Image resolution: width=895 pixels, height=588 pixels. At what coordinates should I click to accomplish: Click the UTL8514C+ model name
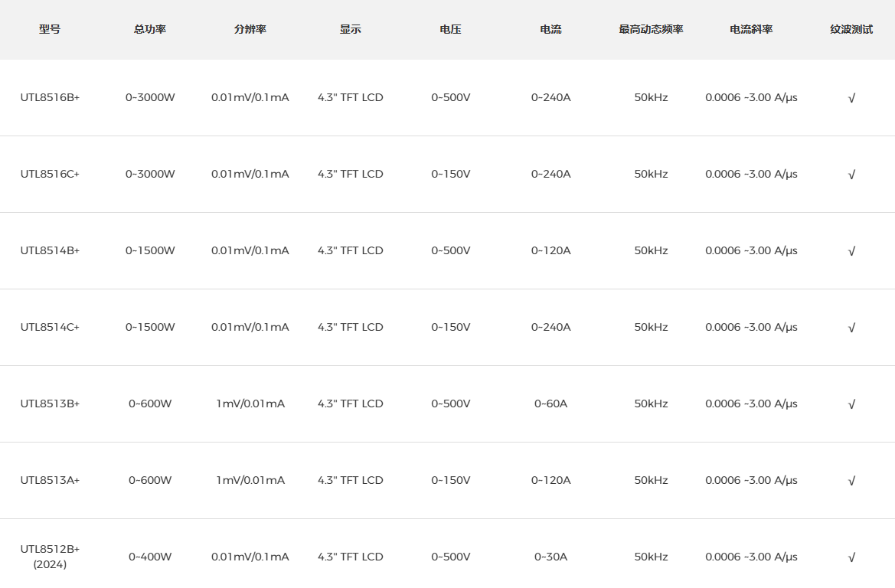pos(50,328)
